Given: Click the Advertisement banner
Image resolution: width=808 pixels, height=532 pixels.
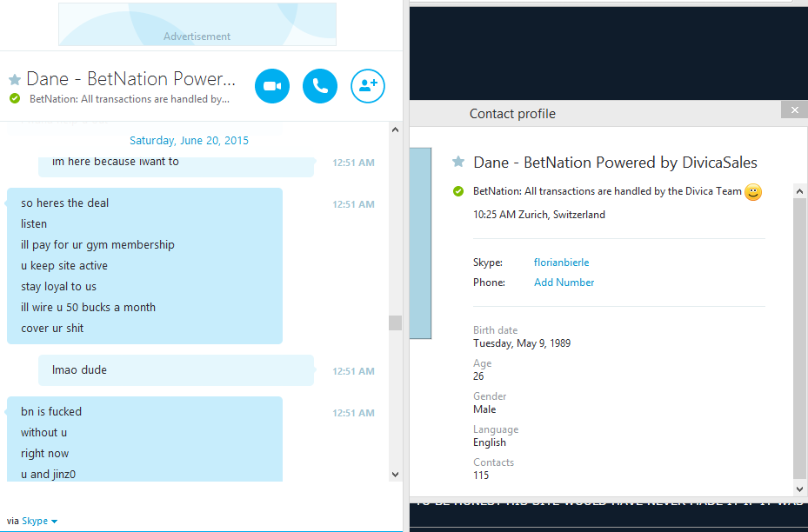Looking at the screenshot, I should tap(197, 24).
